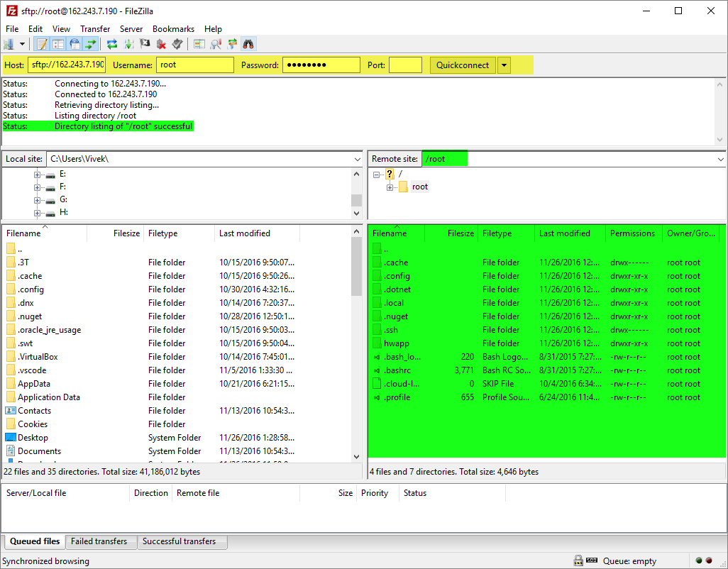Select the remote .profile file icon
728x569 pixels.
coord(377,397)
